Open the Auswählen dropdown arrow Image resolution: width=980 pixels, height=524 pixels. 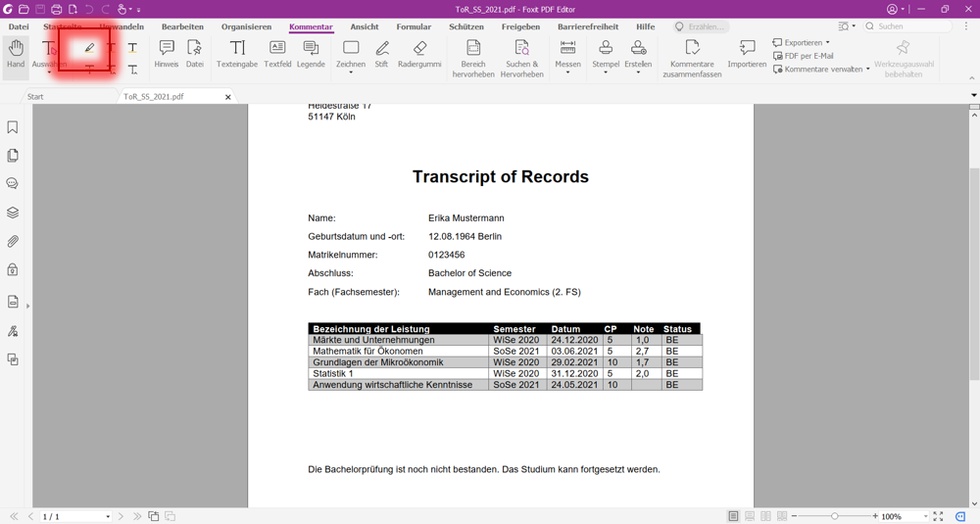(x=49, y=72)
